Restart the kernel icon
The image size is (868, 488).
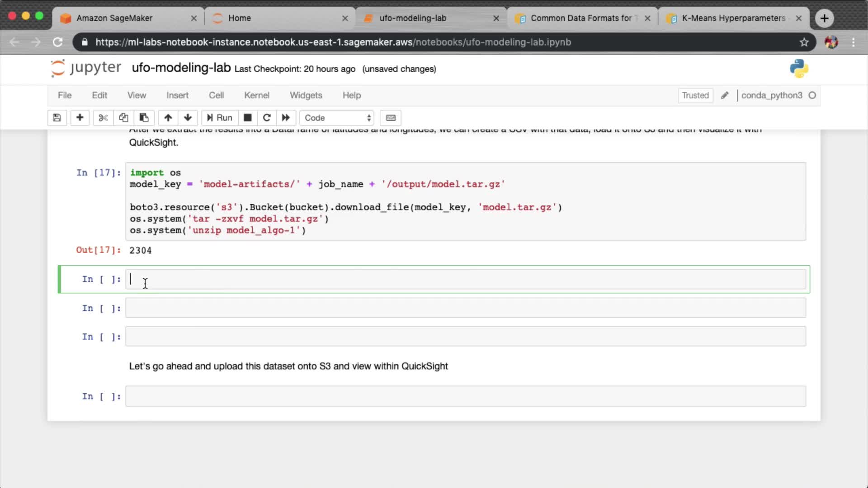pyautogui.click(x=267, y=118)
